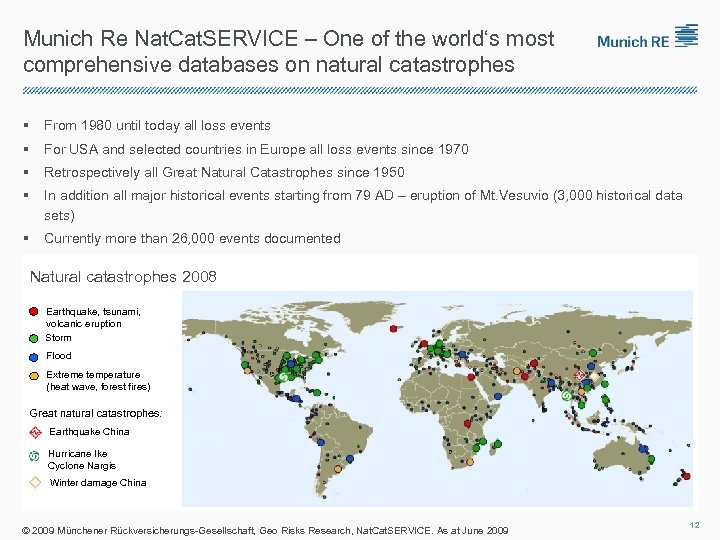Click the blue Flood legend dot
This screenshot has height=540, width=720.
(33, 357)
